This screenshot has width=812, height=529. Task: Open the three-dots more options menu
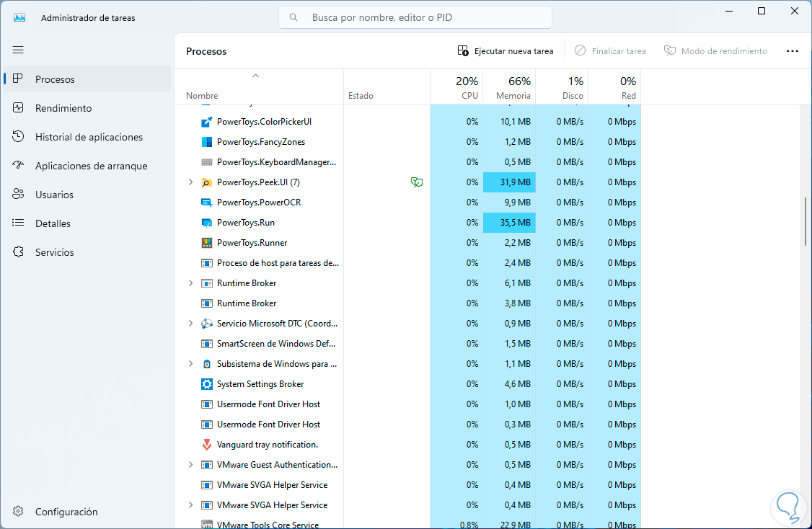793,50
